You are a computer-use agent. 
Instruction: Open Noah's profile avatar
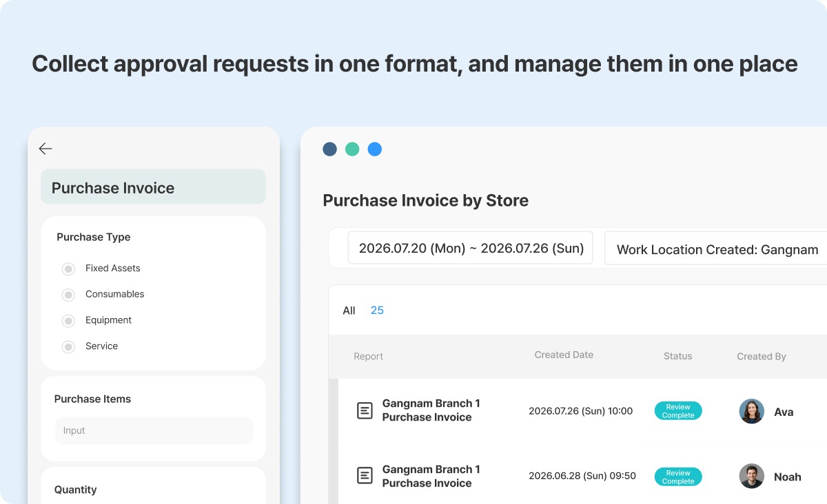pyautogui.click(x=751, y=476)
